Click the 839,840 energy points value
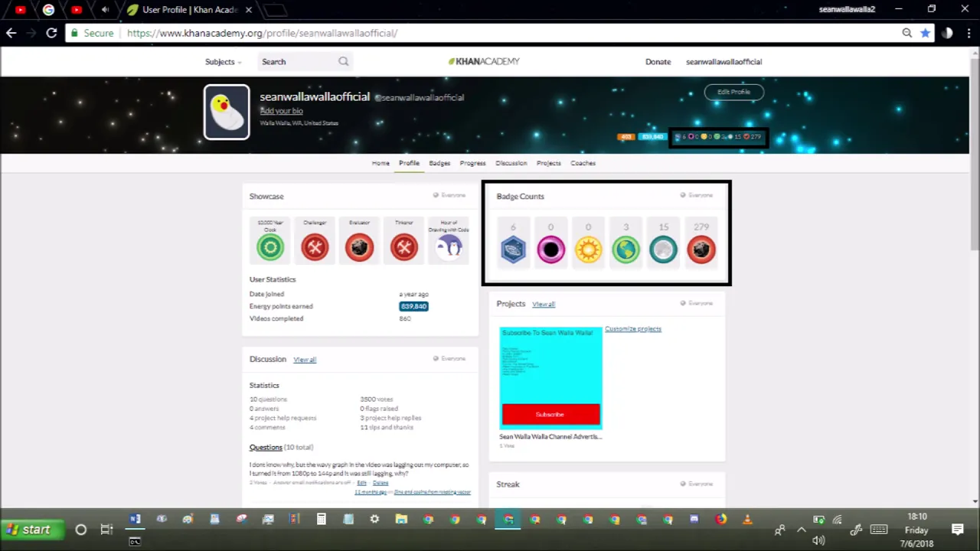The height and width of the screenshot is (551, 980). tap(413, 306)
